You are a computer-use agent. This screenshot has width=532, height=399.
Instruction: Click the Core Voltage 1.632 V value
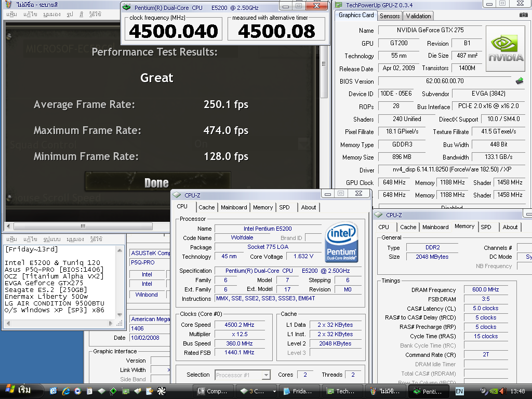pyautogui.click(x=303, y=256)
